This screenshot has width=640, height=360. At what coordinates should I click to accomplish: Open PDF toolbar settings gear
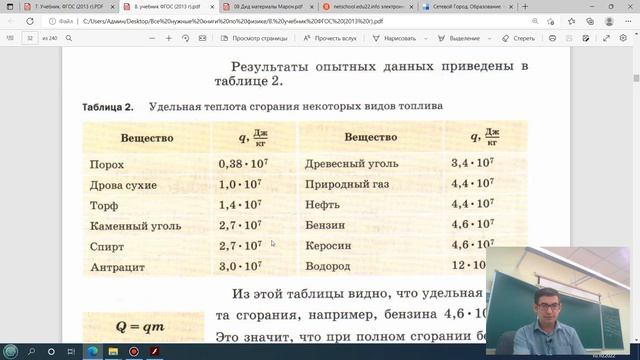(623, 38)
